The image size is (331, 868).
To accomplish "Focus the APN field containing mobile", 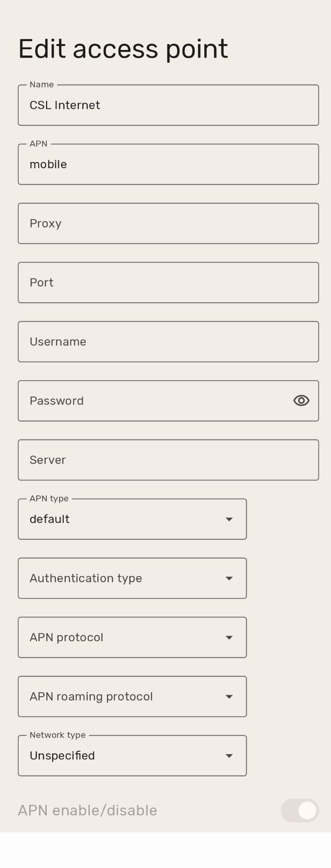I will [168, 164].
